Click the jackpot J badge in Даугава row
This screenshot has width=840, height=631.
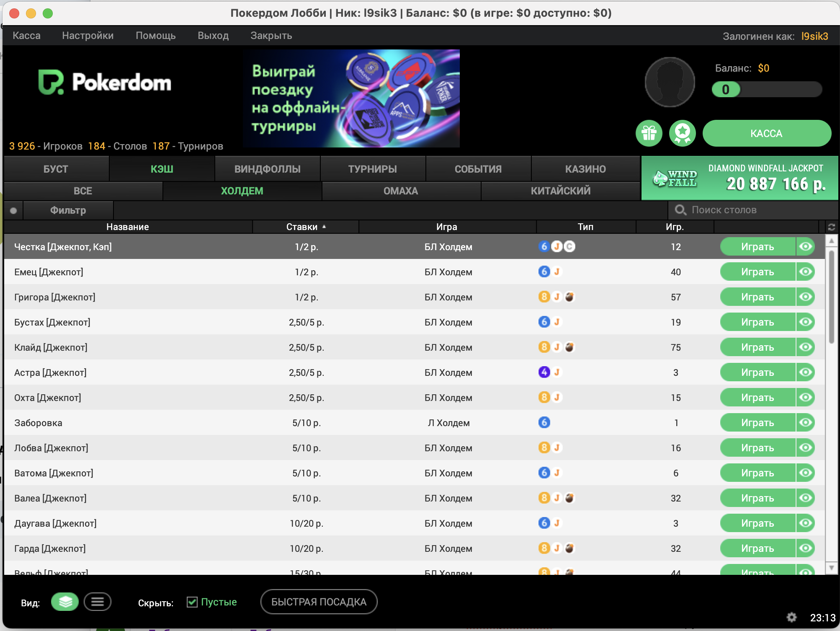coord(557,523)
